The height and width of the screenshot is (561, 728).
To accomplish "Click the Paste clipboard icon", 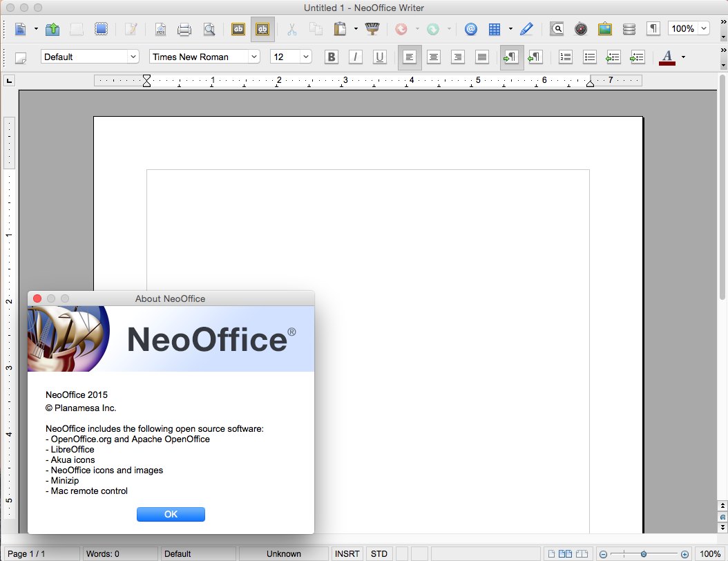I will click(341, 29).
